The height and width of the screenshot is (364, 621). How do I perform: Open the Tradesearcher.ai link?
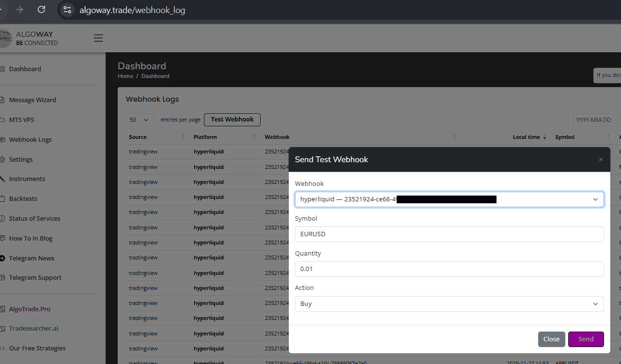tap(33, 328)
